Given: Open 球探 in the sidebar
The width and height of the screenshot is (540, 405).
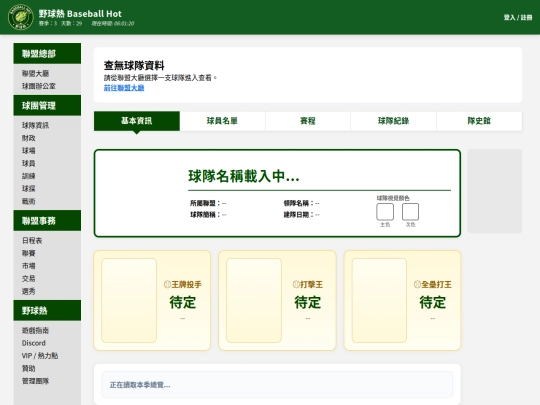Looking at the screenshot, I should click(x=29, y=189).
